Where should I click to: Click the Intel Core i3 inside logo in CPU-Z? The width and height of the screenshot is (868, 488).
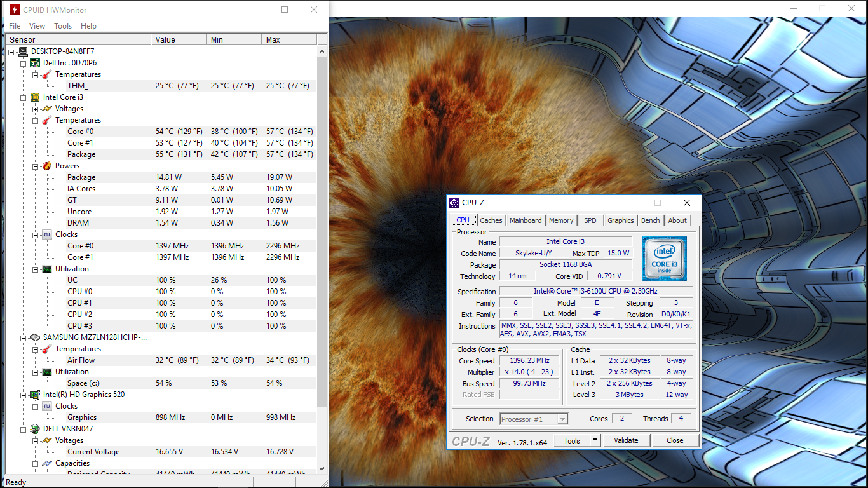pos(665,258)
